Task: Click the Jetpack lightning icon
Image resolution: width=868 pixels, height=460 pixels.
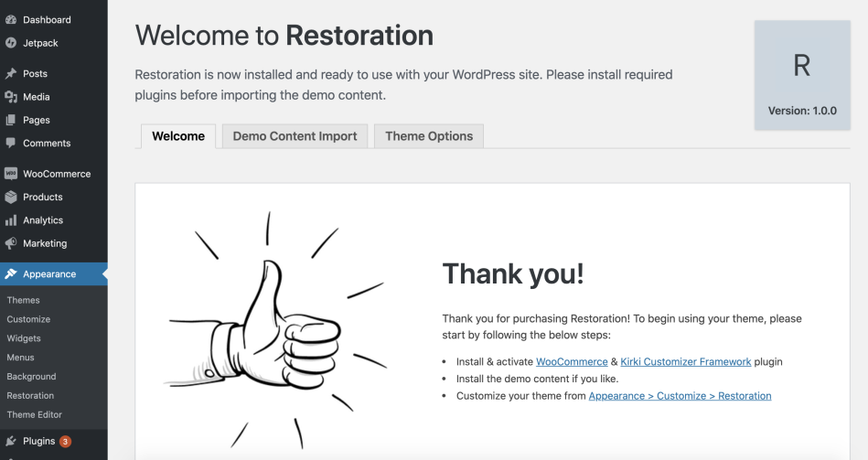Action: tap(11, 42)
